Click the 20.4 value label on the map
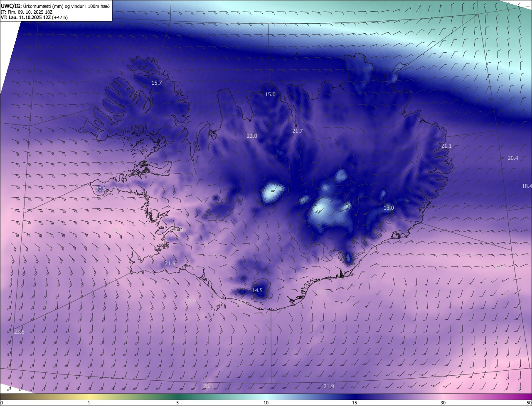The image size is (532, 406). pyautogui.click(x=513, y=158)
